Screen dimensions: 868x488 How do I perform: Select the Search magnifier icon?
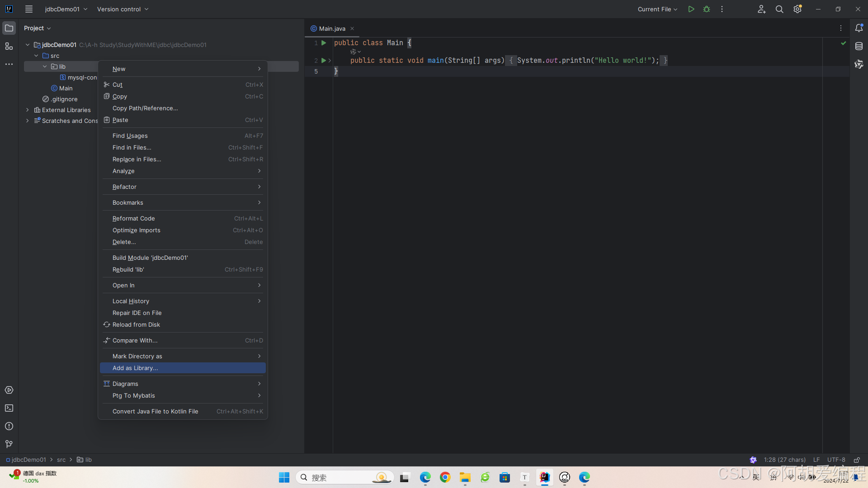coord(779,9)
